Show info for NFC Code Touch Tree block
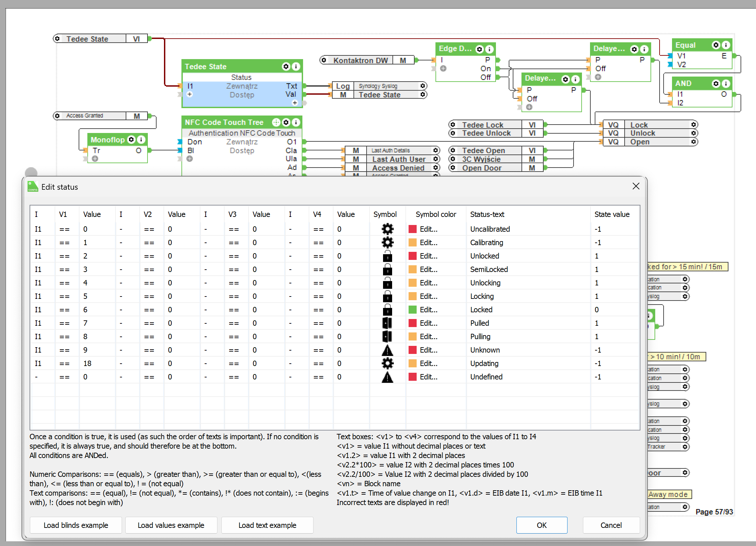 click(x=296, y=122)
